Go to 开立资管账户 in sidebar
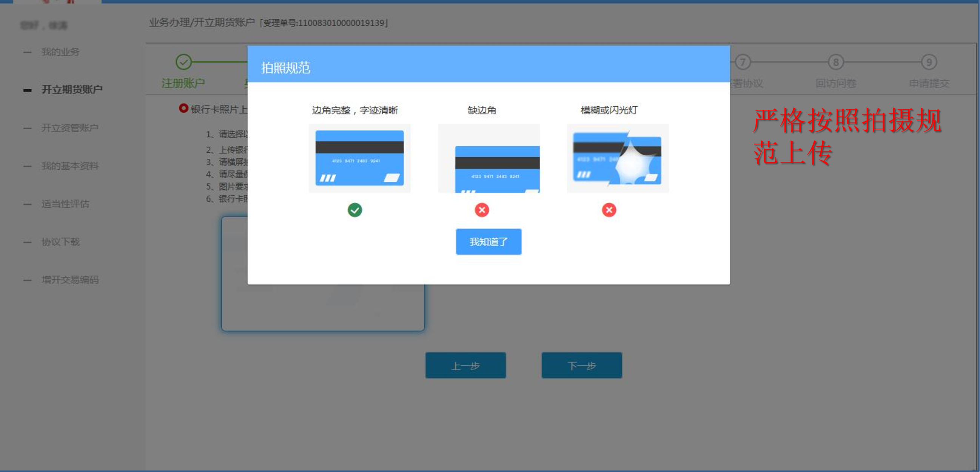 pyautogui.click(x=69, y=128)
